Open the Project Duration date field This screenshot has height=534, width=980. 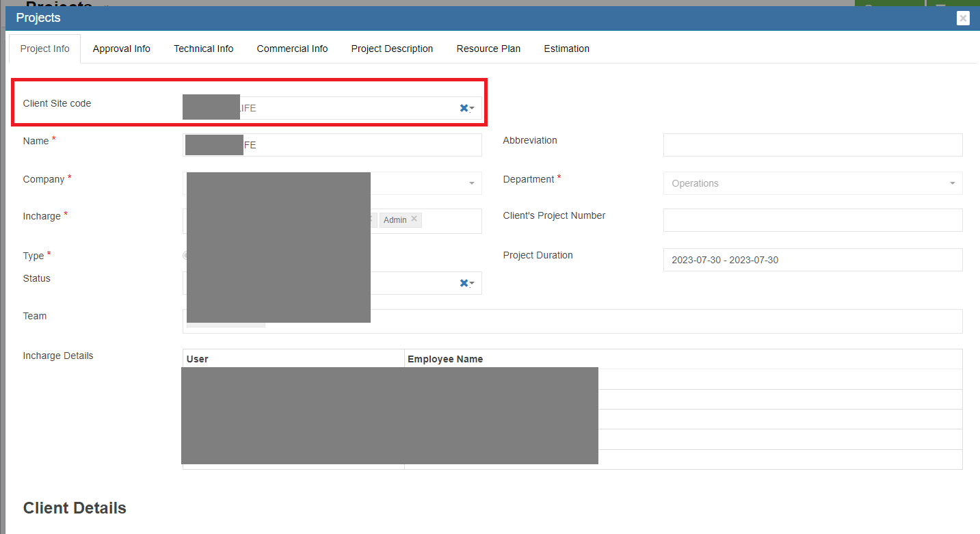pyautogui.click(x=812, y=260)
